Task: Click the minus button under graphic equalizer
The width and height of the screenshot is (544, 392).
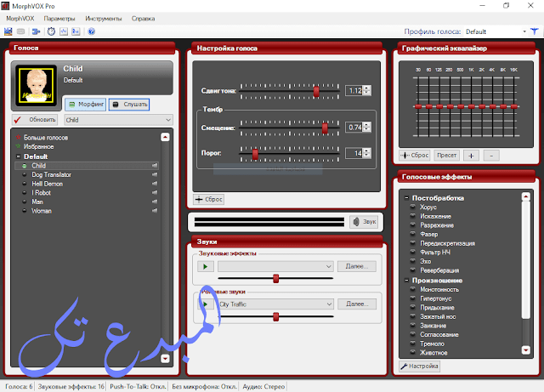Action: pyautogui.click(x=491, y=156)
